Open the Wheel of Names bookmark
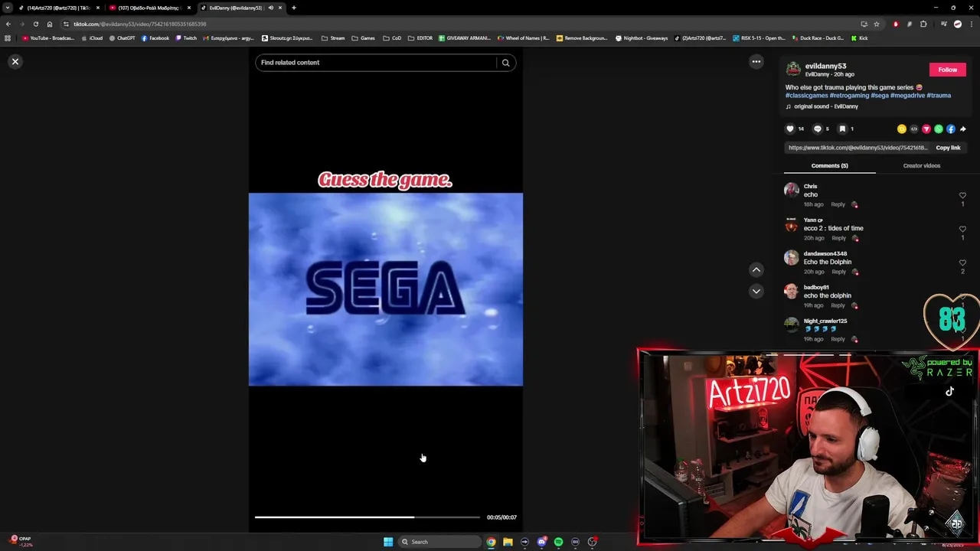Screen dimensions: 980x551 524,38
